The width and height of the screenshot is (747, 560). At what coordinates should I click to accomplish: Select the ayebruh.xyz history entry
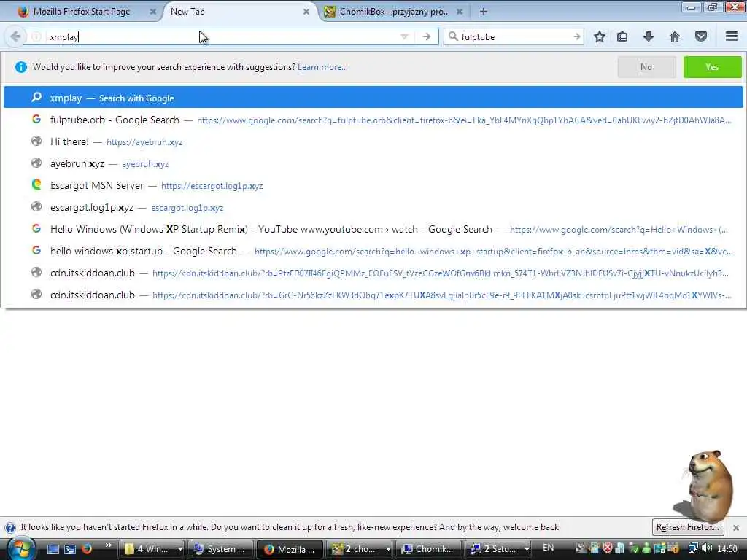pyautogui.click(x=373, y=164)
